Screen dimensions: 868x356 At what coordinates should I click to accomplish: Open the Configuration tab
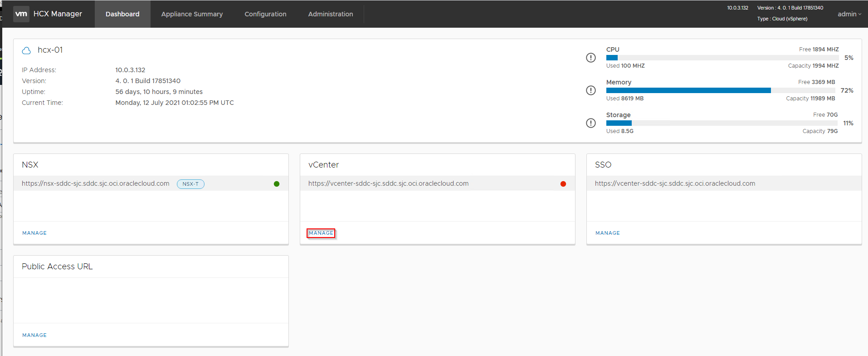pos(265,14)
